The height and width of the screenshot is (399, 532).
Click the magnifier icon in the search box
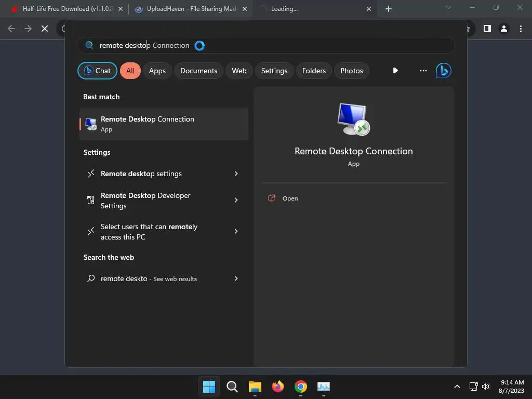tap(89, 45)
